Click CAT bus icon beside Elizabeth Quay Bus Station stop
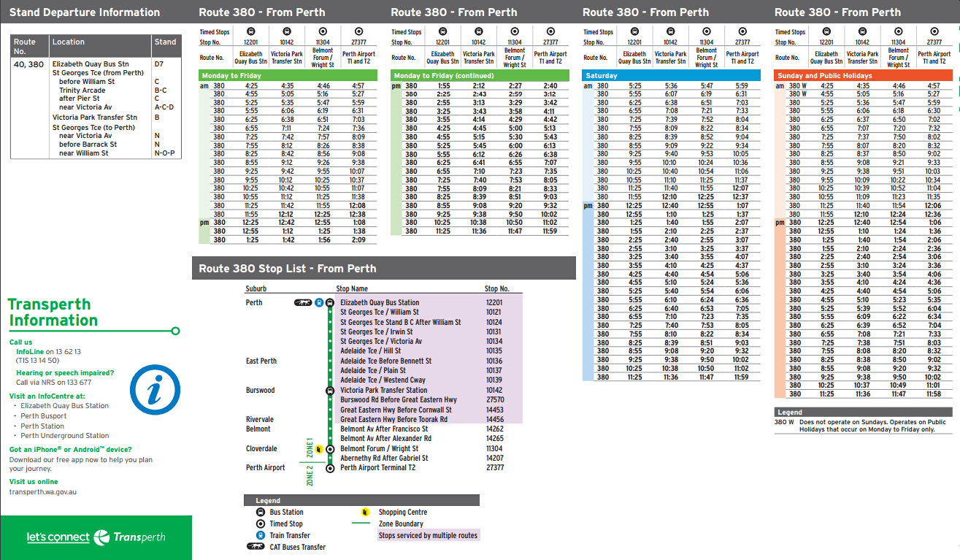This screenshot has width=960, height=560. 303,302
